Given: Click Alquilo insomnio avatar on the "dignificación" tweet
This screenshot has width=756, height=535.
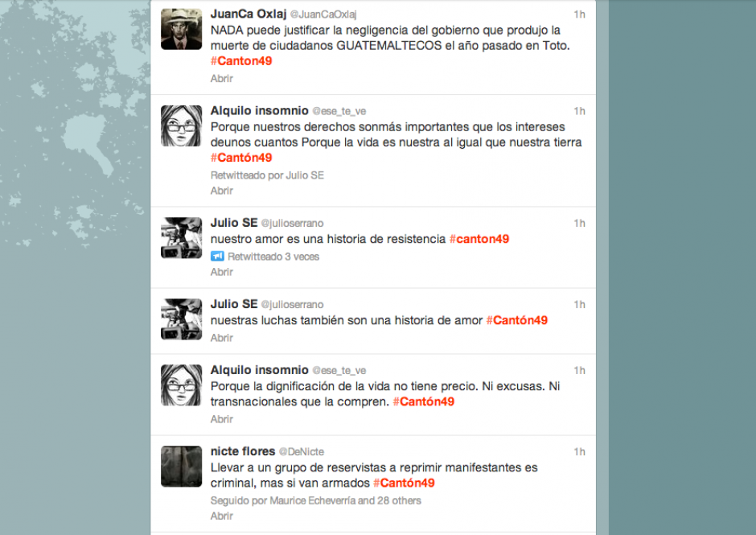Looking at the screenshot, I should pos(181,385).
